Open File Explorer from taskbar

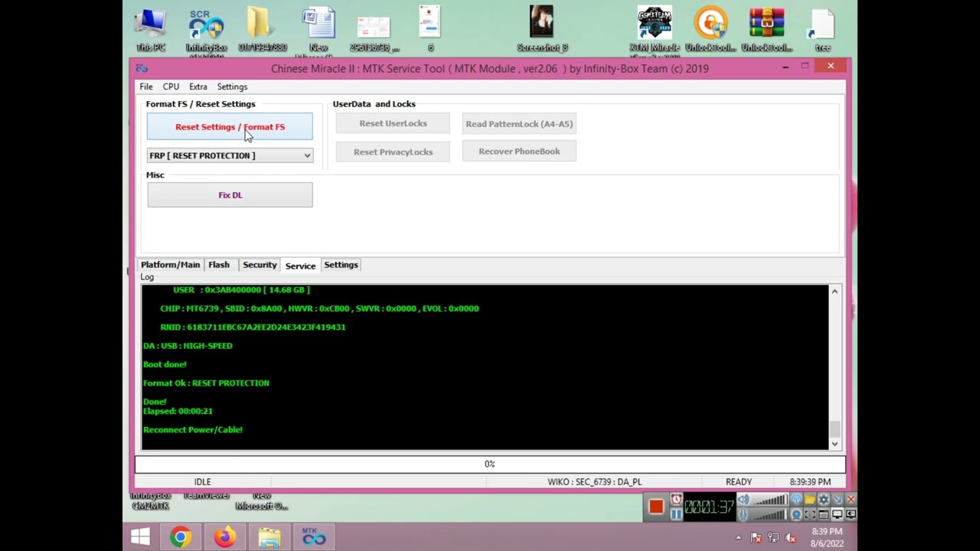[x=269, y=537]
